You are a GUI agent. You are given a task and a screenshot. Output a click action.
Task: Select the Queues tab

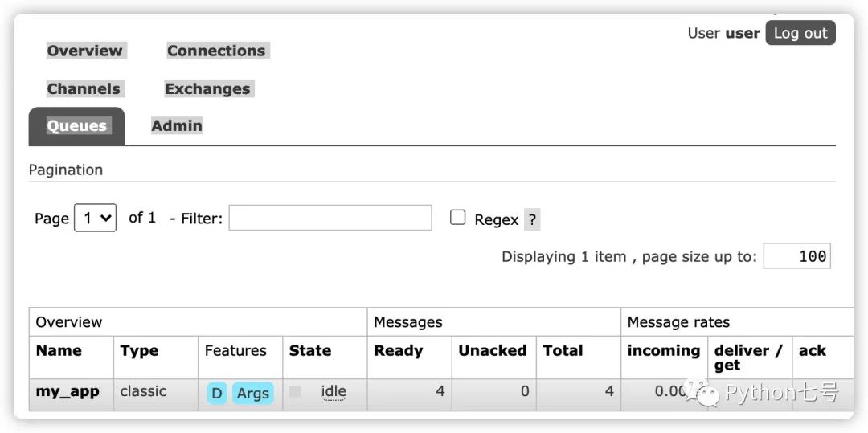tap(77, 126)
